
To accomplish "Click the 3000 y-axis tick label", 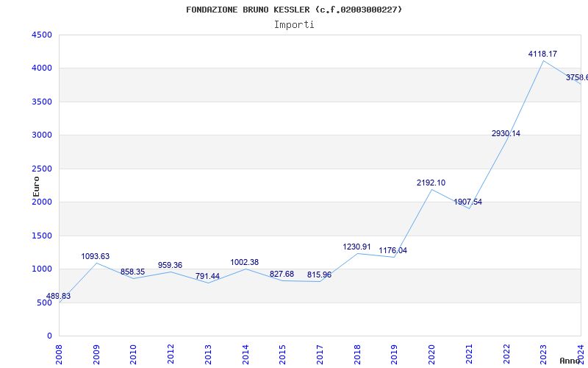I will [42, 135].
